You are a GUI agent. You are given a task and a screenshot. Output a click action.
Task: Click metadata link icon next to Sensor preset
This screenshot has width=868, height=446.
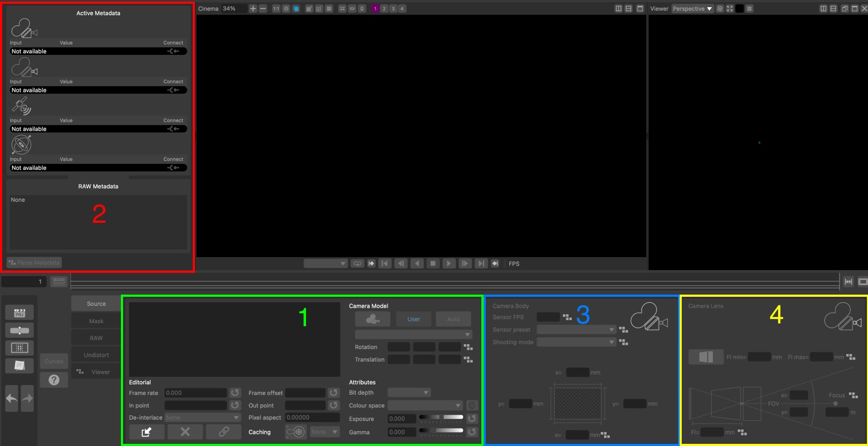pos(624,329)
